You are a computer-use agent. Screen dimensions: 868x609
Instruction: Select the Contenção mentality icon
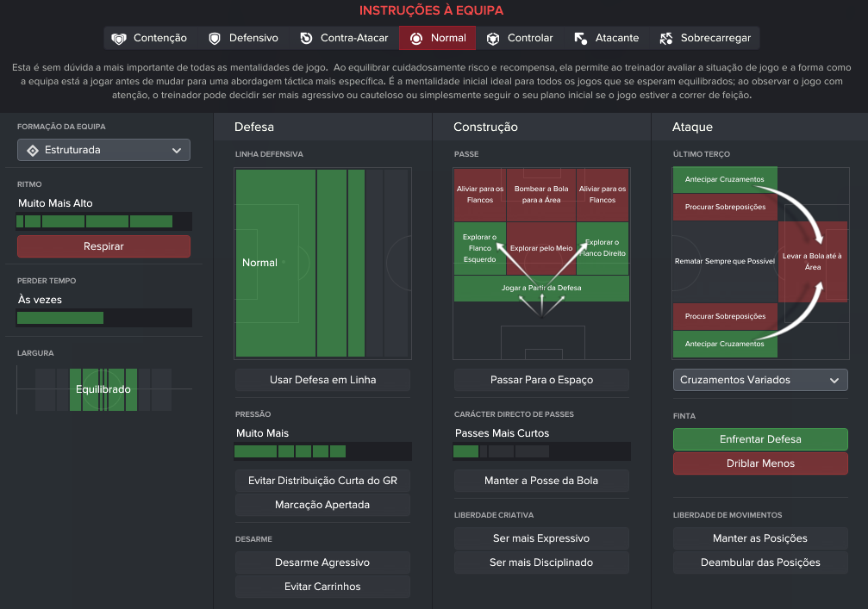[x=118, y=38]
